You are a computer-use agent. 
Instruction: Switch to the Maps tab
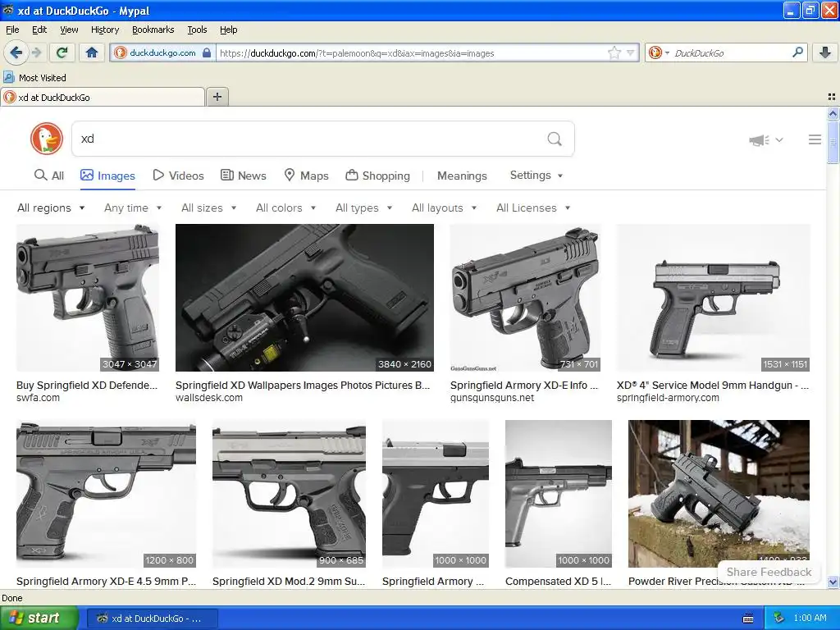[306, 176]
